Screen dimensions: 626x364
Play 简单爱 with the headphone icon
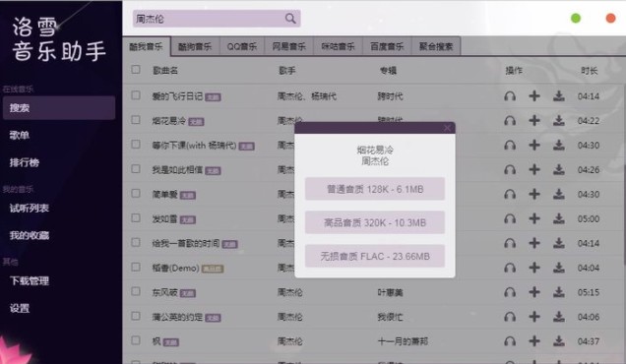pos(510,195)
